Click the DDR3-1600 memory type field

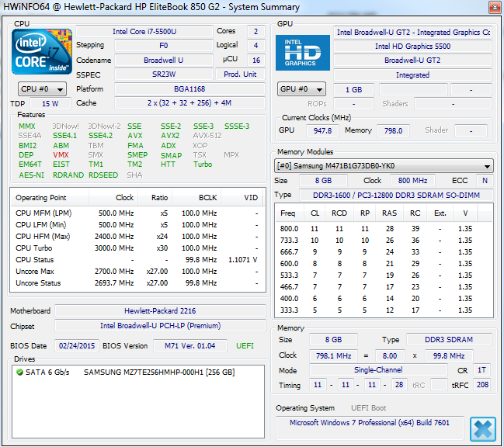pos(396,196)
